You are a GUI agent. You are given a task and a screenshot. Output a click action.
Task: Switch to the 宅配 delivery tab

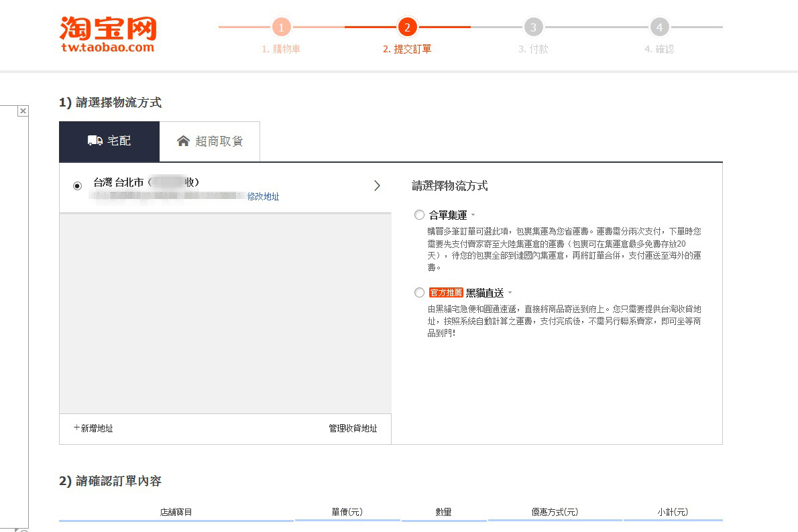point(109,141)
